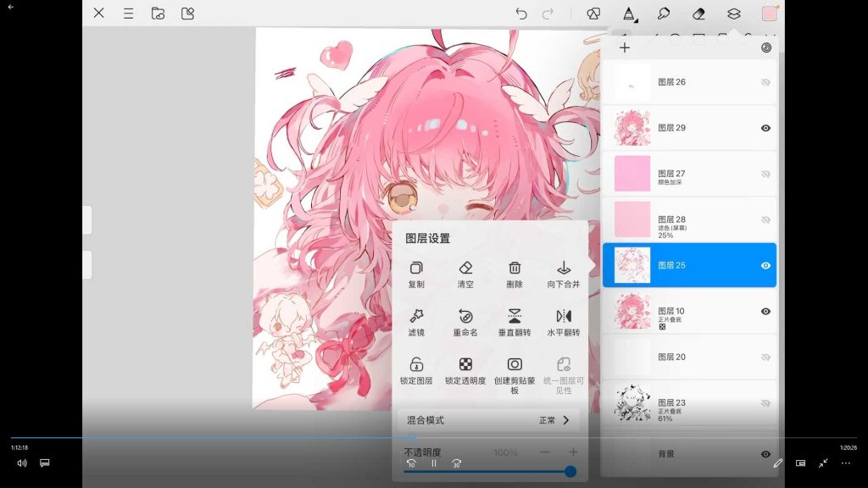This screenshot has width=868, height=488.
Task: Show hidden layer 图层 26
Action: click(765, 82)
